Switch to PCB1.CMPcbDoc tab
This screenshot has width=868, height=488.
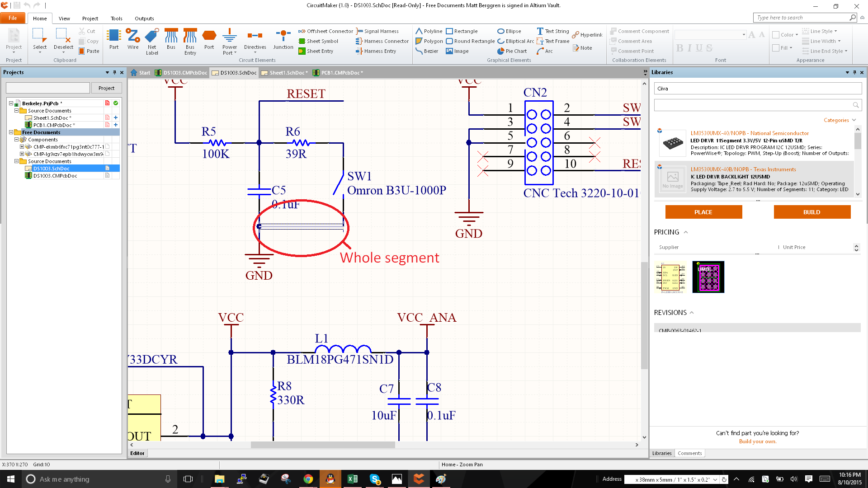pos(335,73)
